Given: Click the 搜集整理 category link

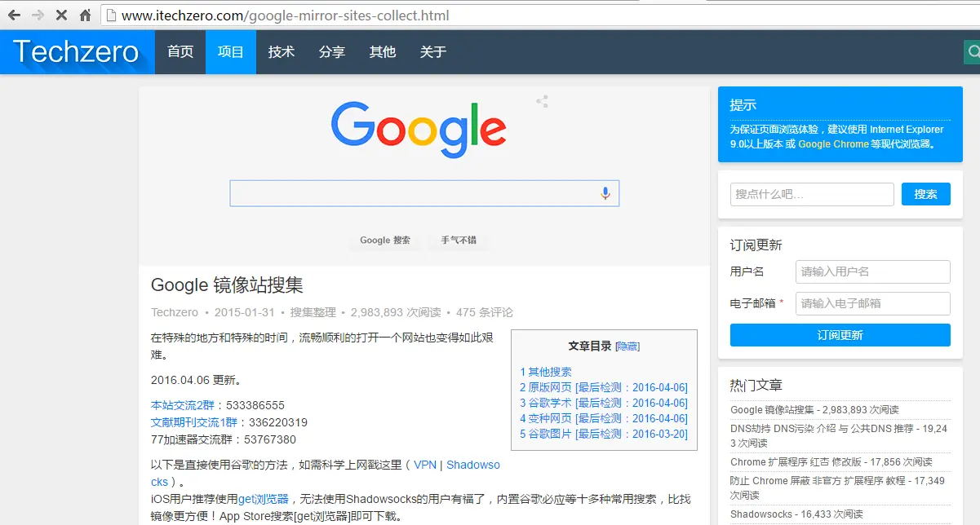Looking at the screenshot, I should pyautogui.click(x=313, y=312).
